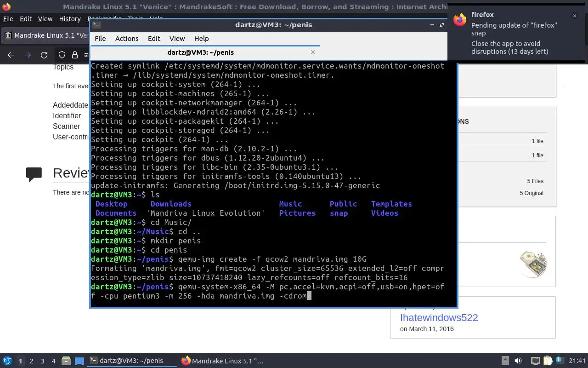Click the show desktop panel icon
588x368 pixels.
click(79, 361)
